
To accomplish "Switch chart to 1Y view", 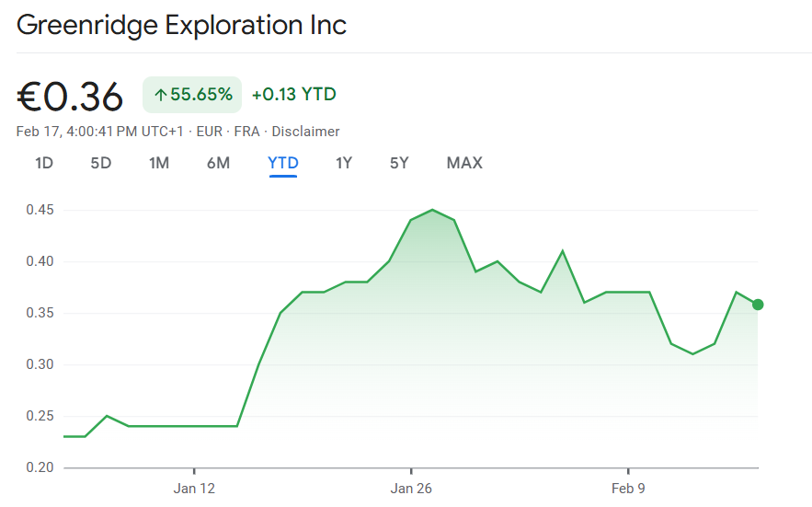I will click(344, 163).
